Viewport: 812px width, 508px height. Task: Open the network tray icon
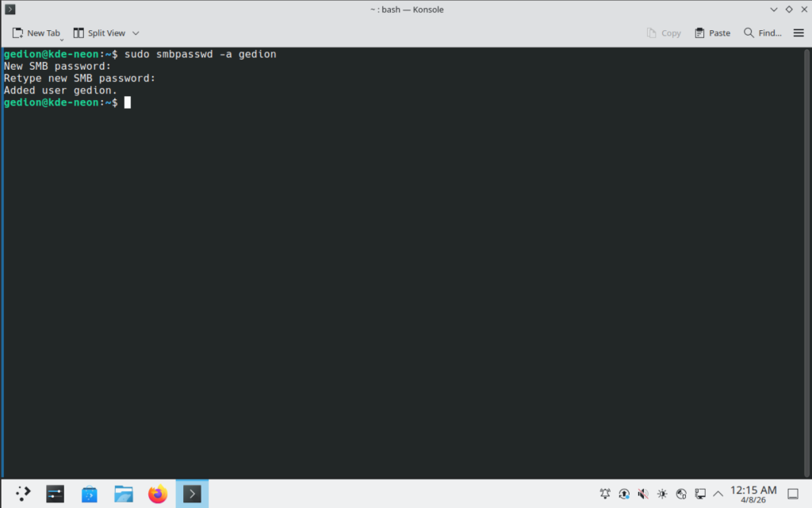point(680,493)
